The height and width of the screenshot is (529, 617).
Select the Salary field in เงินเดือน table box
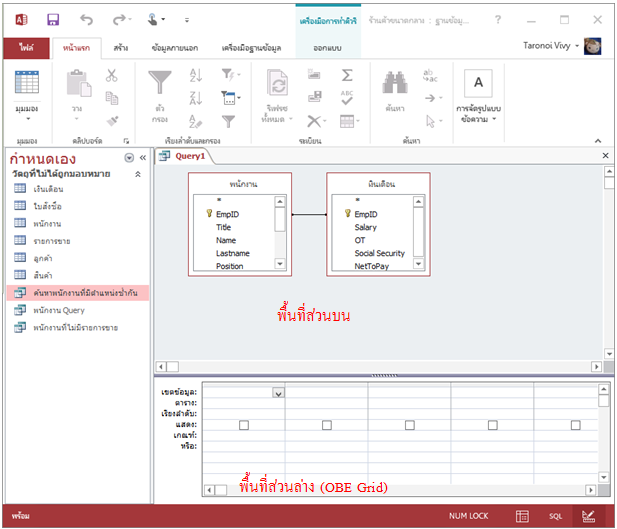tap(366, 227)
